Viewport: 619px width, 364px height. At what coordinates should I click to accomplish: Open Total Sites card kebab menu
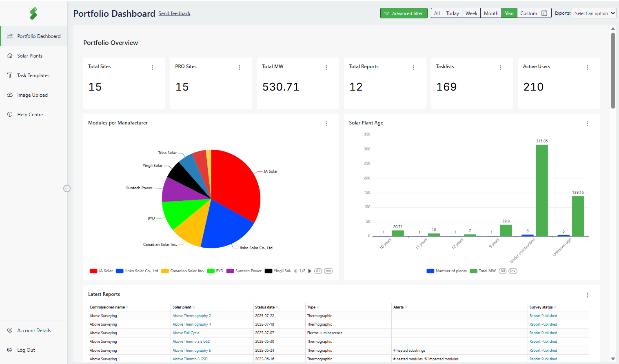coord(152,67)
